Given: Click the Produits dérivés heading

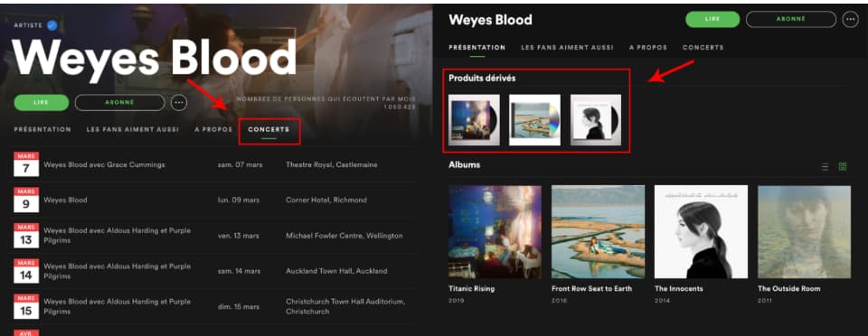Looking at the screenshot, I should [482, 79].
